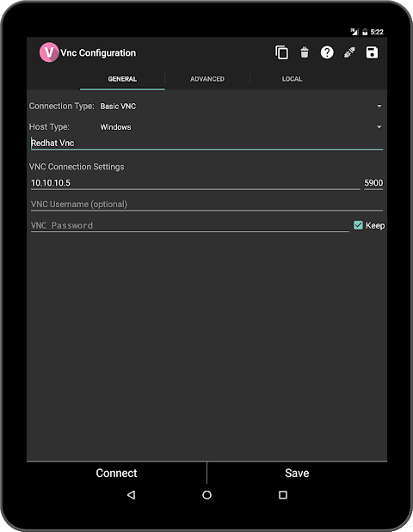Open recent apps square button
This screenshot has width=413, height=532.
pos(282,495)
